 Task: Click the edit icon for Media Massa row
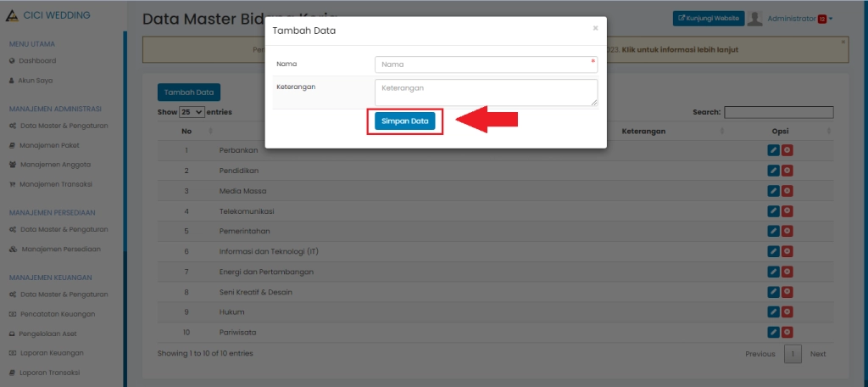[x=773, y=191]
